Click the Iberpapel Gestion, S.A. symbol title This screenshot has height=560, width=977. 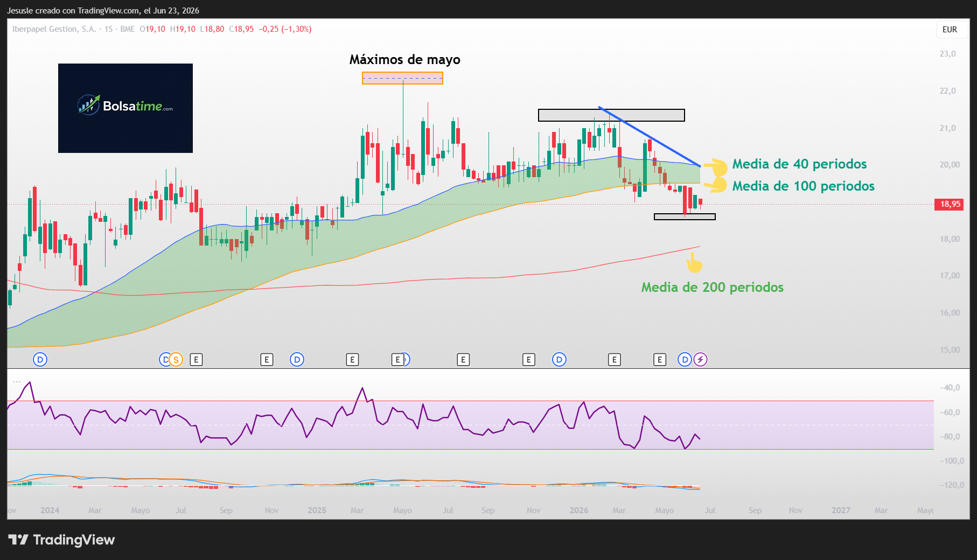point(54,29)
